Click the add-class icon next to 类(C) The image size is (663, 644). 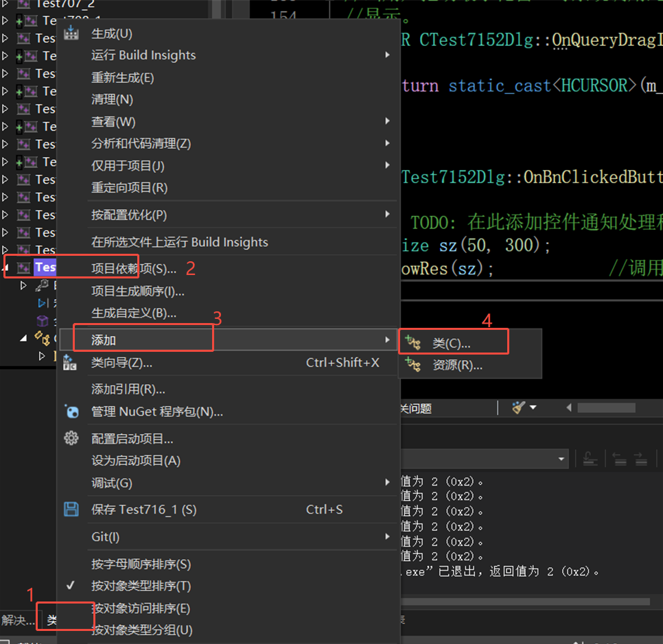[413, 343]
